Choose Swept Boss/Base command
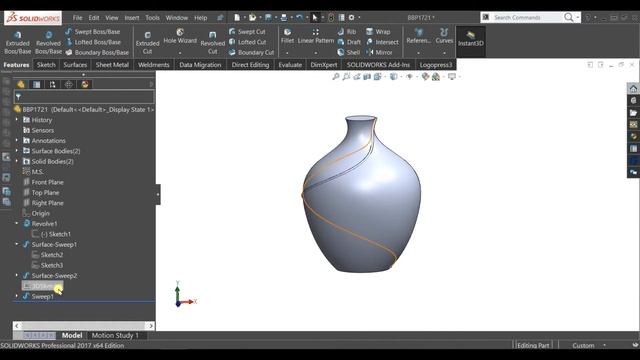The image size is (640, 360). [93, 31]
